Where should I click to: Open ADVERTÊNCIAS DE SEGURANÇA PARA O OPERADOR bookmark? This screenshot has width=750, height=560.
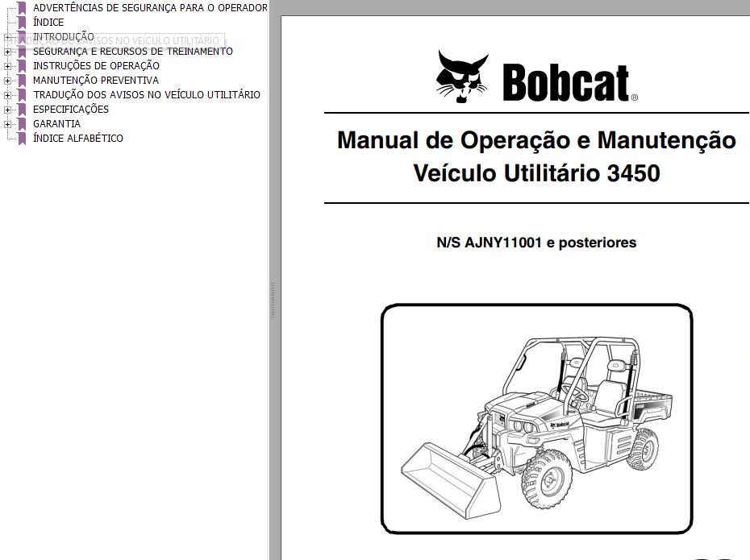coord(150,8)
